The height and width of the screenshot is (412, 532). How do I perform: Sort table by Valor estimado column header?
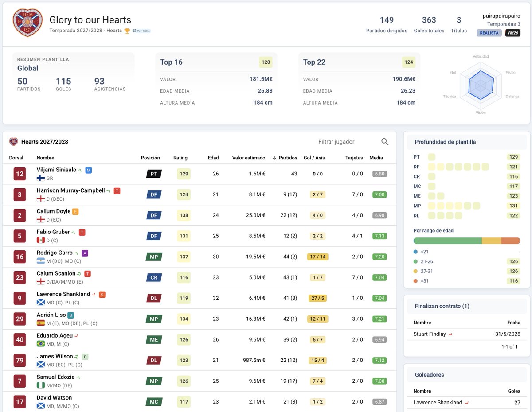click(249, 158)
